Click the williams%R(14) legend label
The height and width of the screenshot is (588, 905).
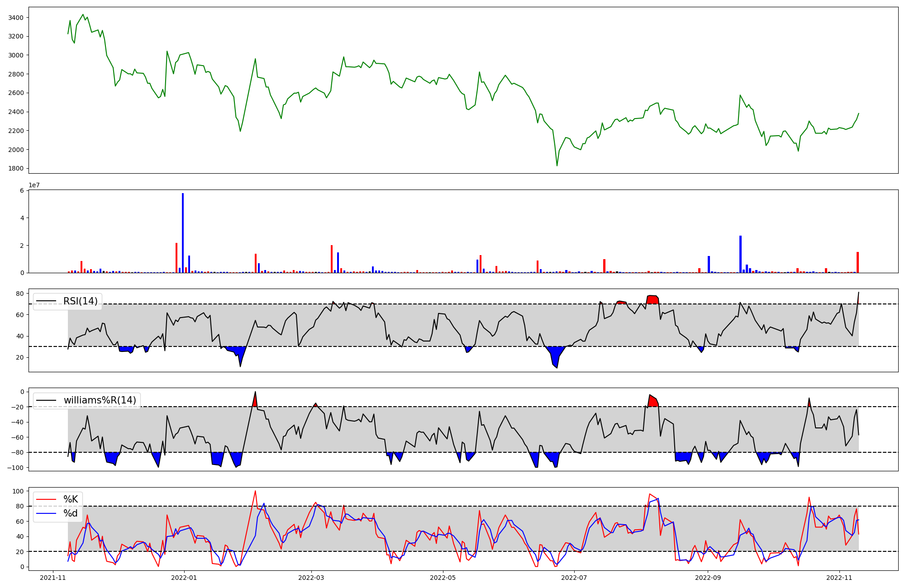pos(100,400)
